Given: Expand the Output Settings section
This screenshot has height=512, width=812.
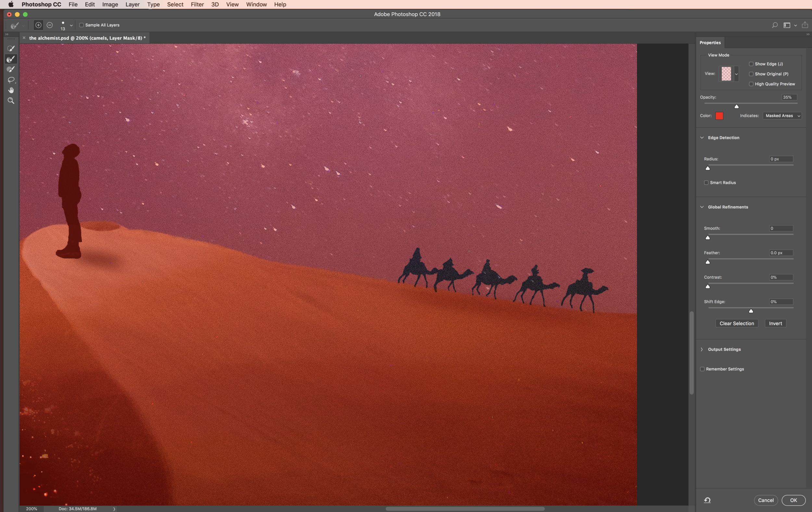Looking at the screenshot, I should 702,349.
